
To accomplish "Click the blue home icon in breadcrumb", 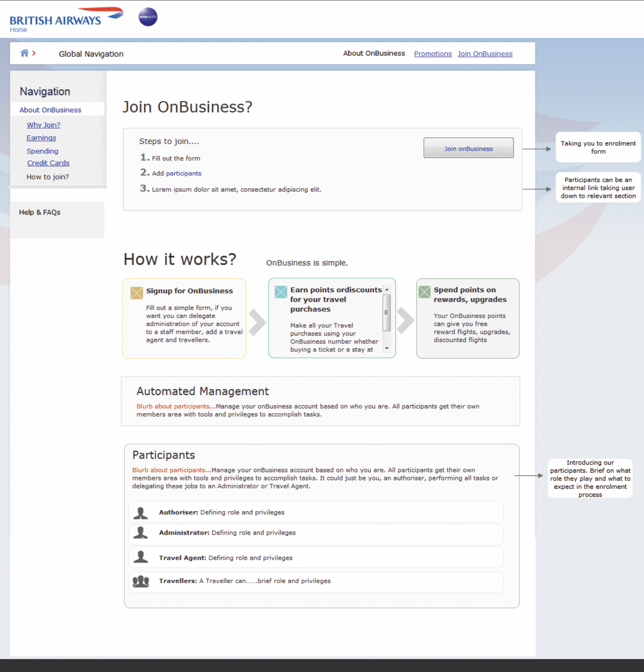I will [x=24, y=53].
